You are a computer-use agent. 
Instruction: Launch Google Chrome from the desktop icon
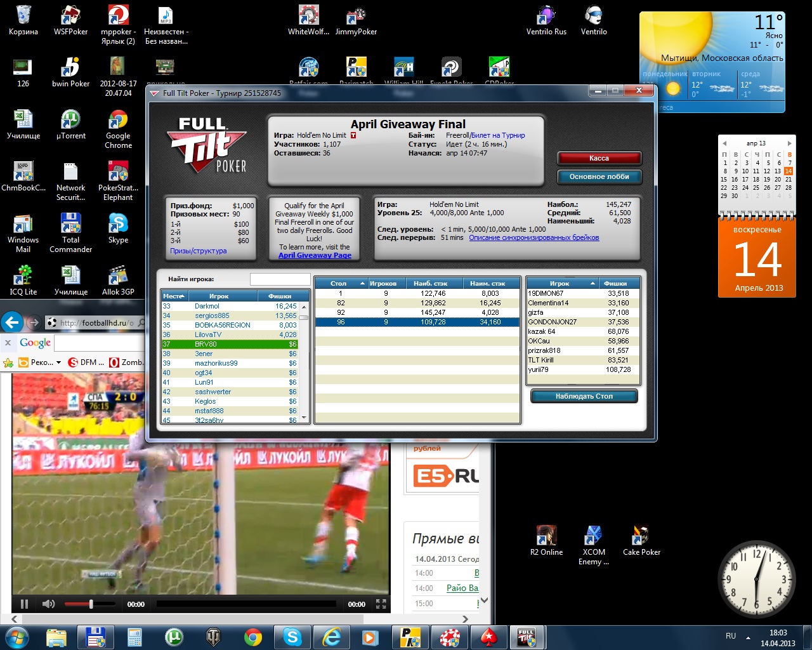pos(118,129)
